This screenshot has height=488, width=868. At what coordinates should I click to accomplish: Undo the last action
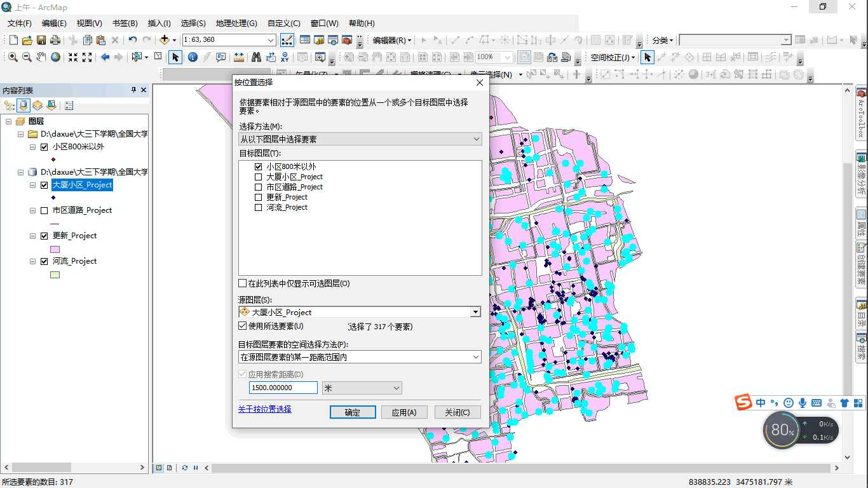point(132,40)
